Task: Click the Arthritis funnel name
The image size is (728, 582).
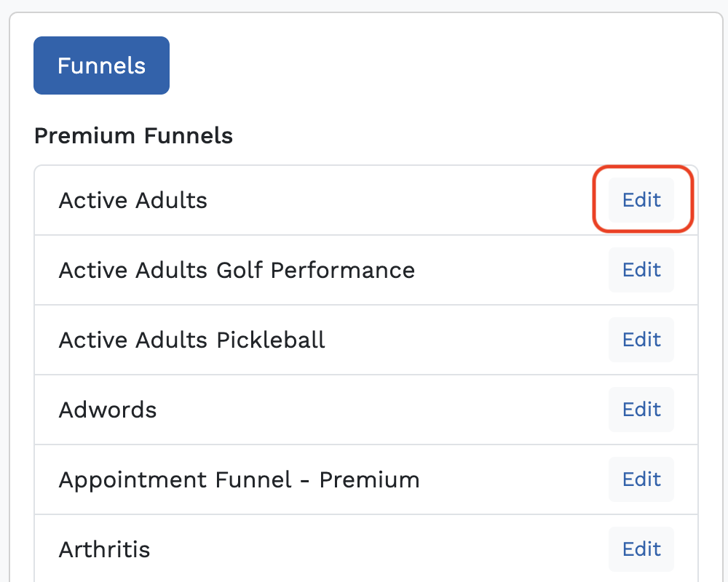Action: [x=104, y=549]
